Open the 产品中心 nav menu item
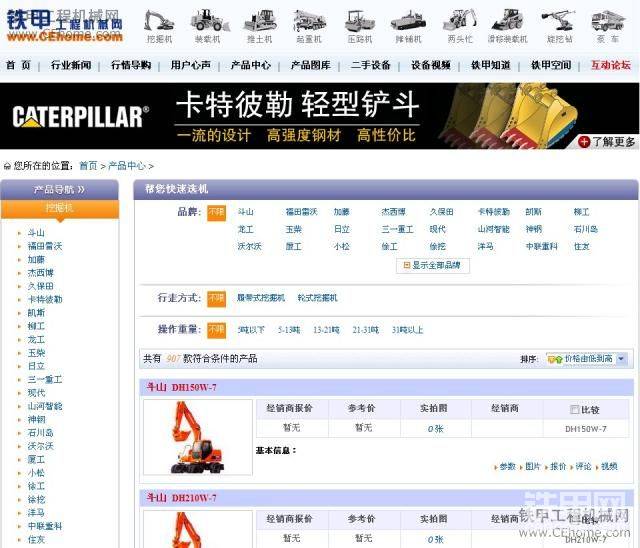Image resolution: width=640 pixels, height=548 pixels. (x=251, y=65)
